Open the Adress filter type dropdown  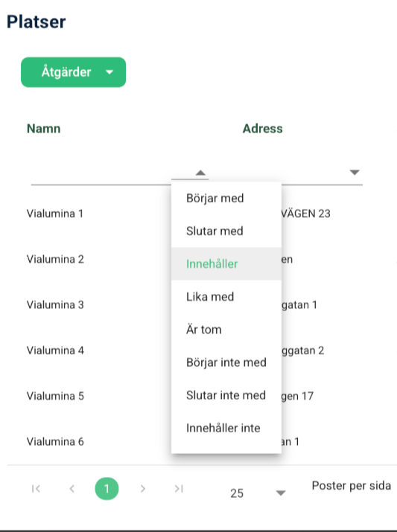click(x=355, y=173)
